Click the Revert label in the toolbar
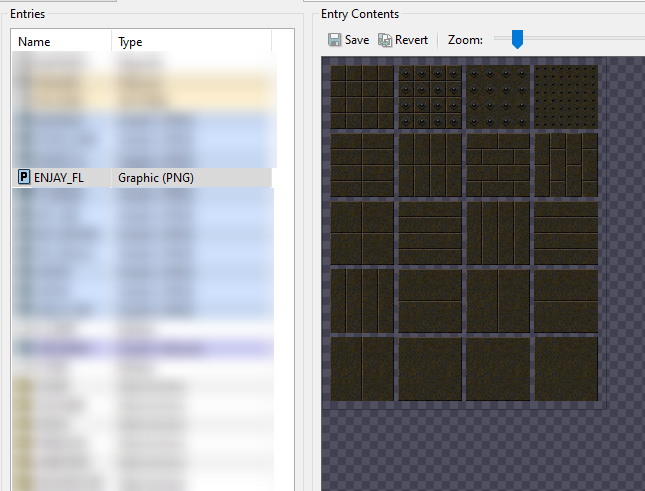The height and width of the screenshot is (491, 645). pyautogui.click(x=411, y=40)
